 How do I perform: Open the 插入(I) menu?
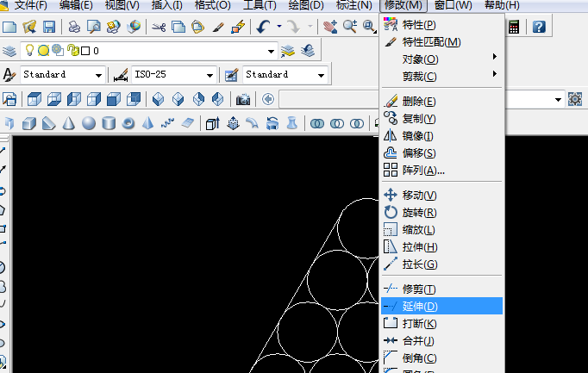167,5
